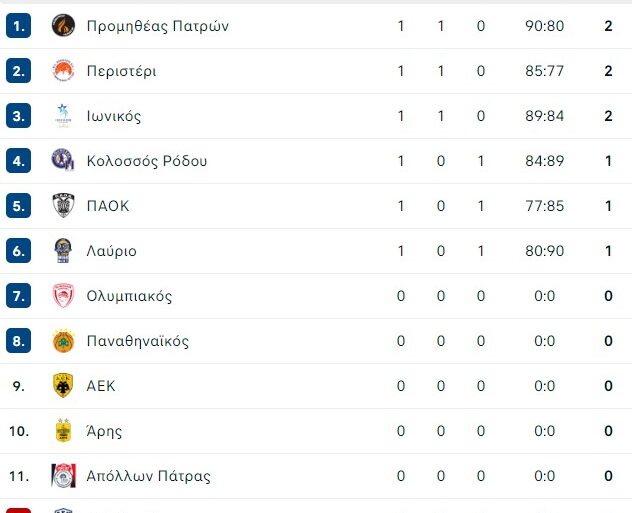This screenshot has width=632, height=513.
Task: Go to the Απόλλων Πάτρας team page
Action: 149,476
